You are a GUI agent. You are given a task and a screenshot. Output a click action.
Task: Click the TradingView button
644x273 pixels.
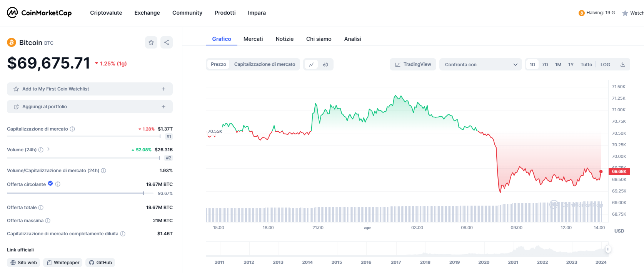(x=413, y=64)
